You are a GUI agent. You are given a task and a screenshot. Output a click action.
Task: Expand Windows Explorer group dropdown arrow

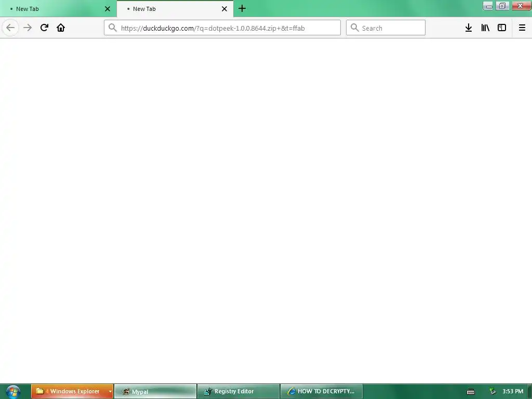click(110, 391)
